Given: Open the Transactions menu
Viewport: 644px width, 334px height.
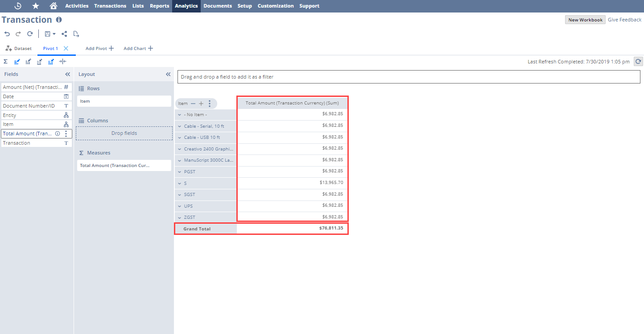Looking at the screenshot, I should pyautogui.click(x=110, y=6).
